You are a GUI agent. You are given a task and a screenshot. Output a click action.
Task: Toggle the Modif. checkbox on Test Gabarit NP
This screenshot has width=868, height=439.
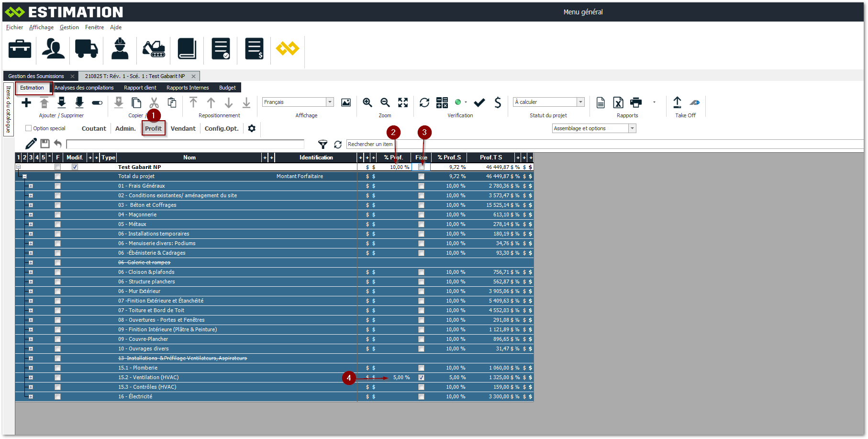(x=75, y=167)
